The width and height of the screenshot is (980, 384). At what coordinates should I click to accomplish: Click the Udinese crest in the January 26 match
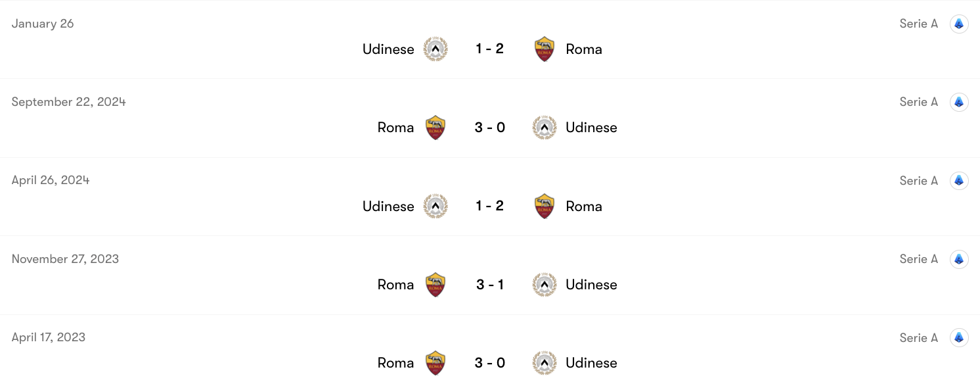[435, 49]
